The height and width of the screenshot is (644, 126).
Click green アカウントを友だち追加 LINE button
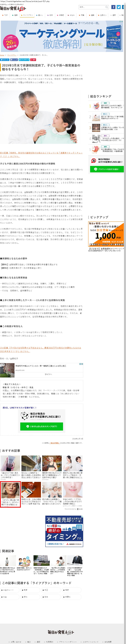pos(107,169)
